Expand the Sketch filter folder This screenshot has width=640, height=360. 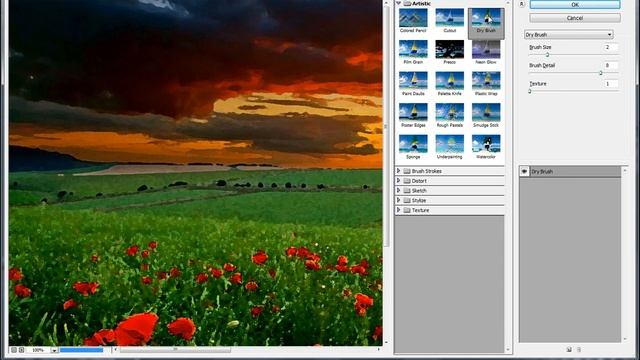click(398, 190)
